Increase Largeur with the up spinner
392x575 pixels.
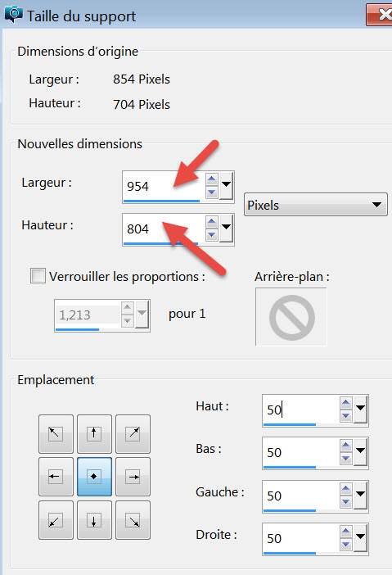(x=211, y=179)
